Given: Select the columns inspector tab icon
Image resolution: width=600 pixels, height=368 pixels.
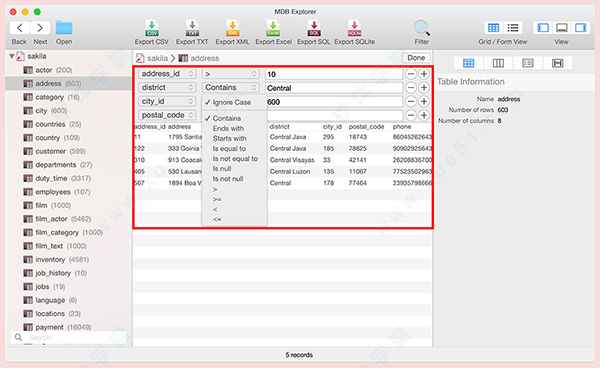Looking at the screenshot, I should pos(498,63).
